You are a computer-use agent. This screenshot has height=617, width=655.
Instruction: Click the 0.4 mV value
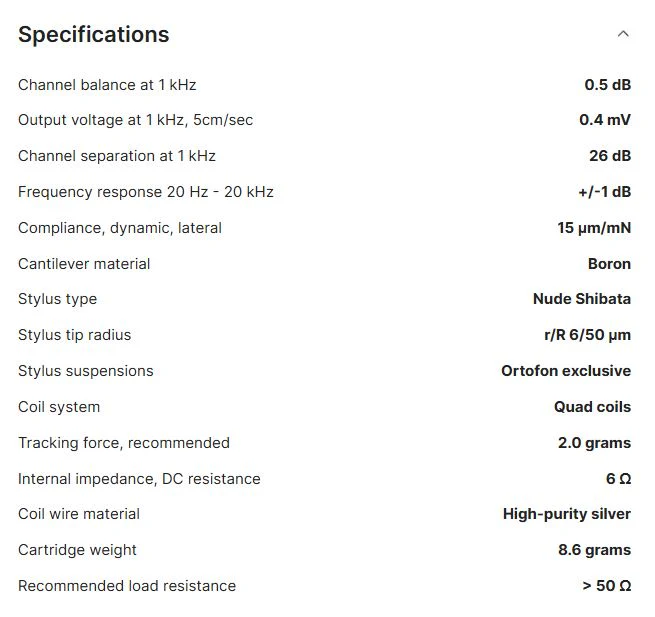click(605, 120)
